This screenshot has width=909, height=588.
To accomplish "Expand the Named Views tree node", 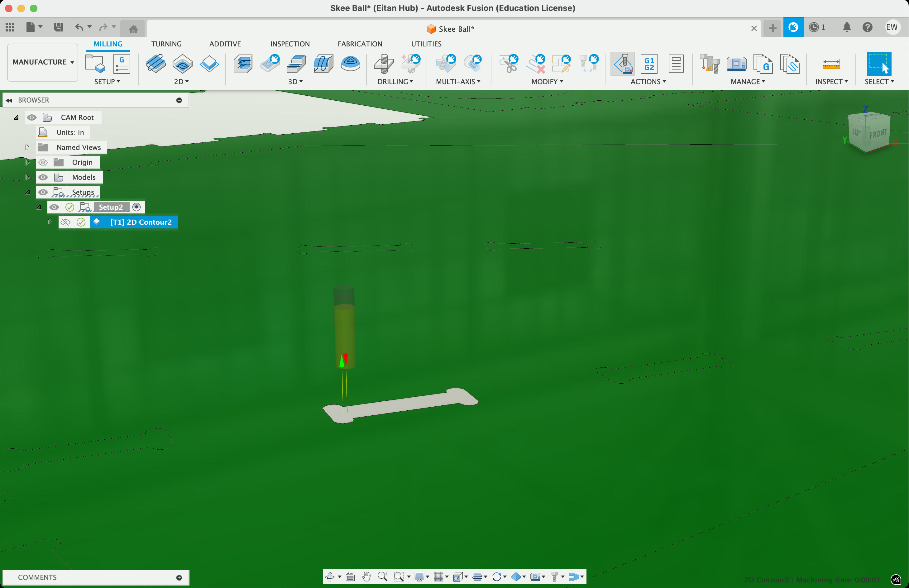I will [27, 147].
